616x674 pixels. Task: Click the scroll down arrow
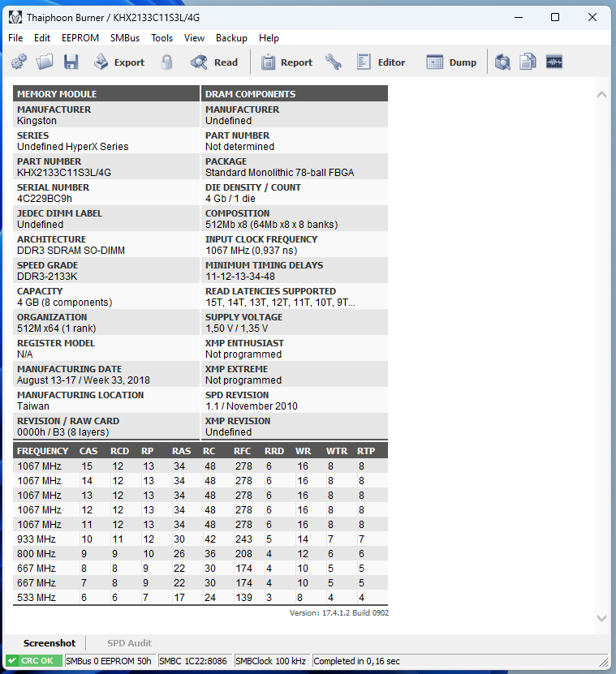602,618
